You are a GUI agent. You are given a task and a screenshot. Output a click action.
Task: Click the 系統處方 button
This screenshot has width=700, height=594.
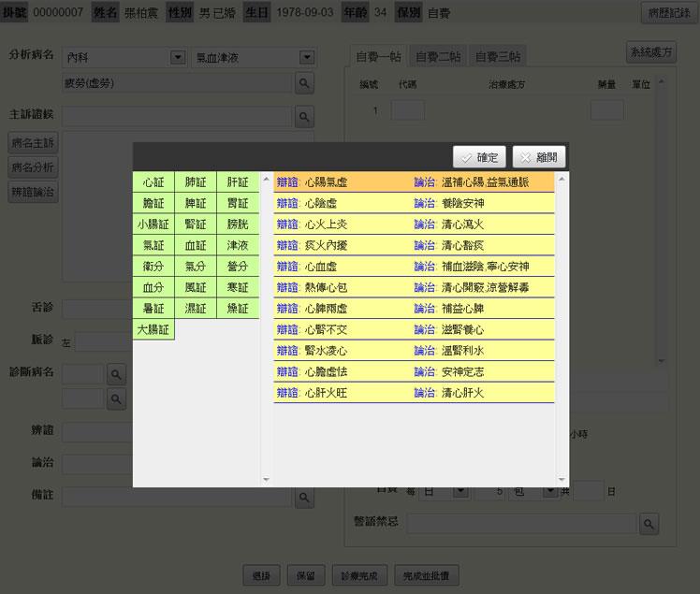pos(650,52)
